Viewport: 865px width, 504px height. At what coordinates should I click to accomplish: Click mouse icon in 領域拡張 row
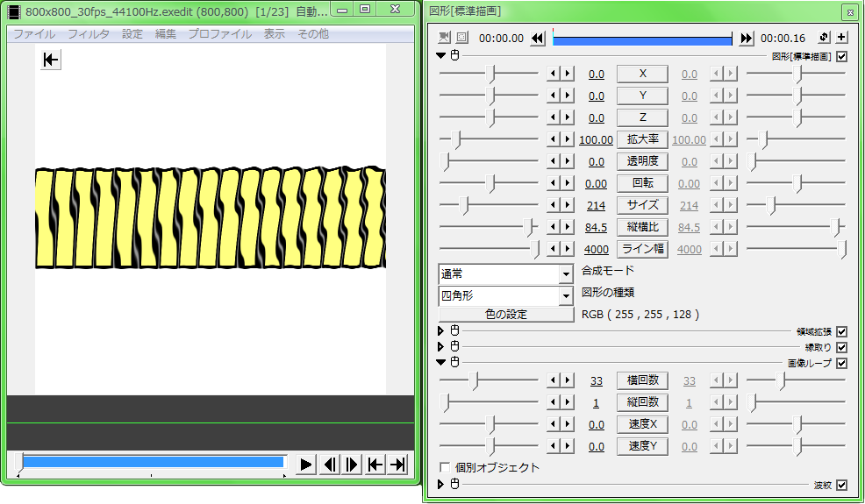point(454,330)
